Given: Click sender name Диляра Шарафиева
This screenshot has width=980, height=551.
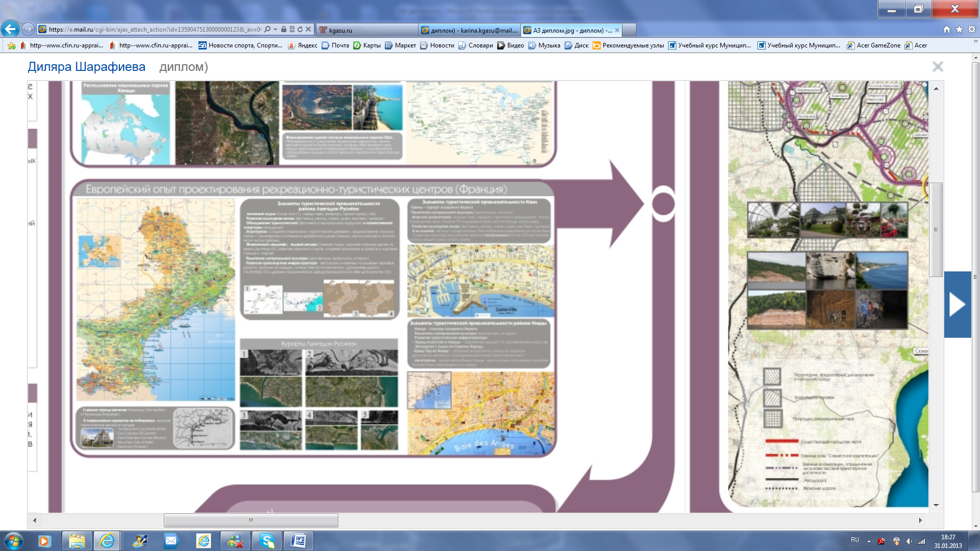Looking at the screenshot, I should coord(86,67).
